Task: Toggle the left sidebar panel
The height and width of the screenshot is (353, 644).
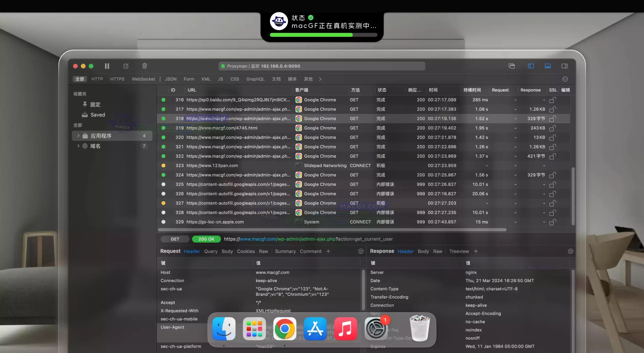Action: pyautogui.click(x=531, y=66)
